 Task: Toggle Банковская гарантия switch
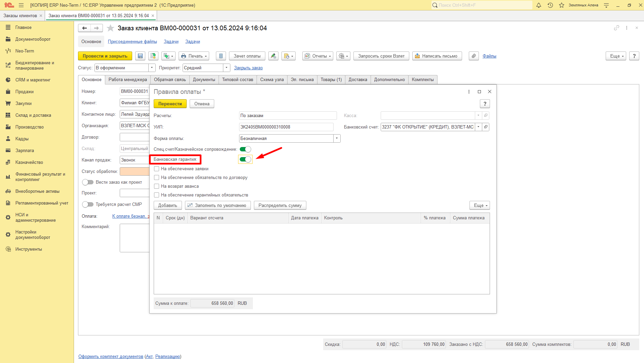245,159
